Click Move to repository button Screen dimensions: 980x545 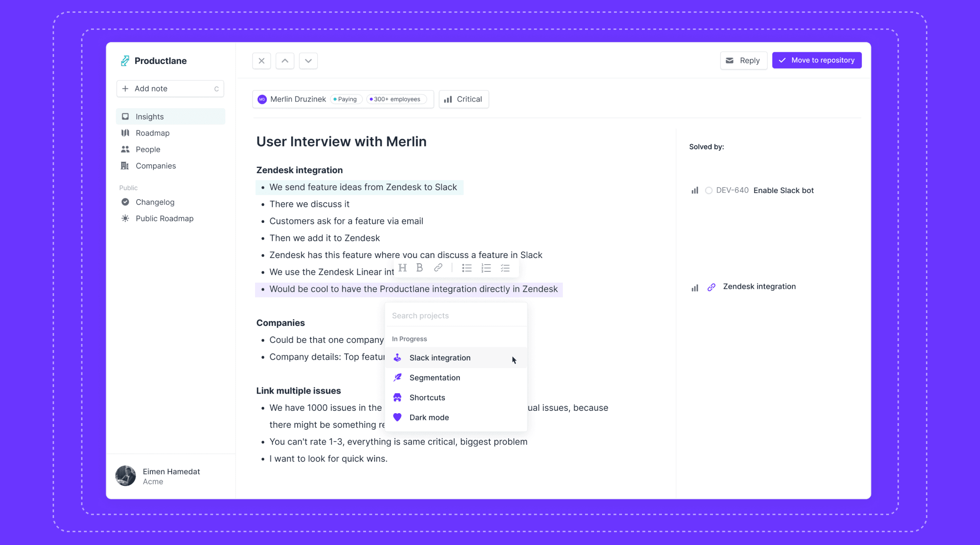click(x=816, y=60)
